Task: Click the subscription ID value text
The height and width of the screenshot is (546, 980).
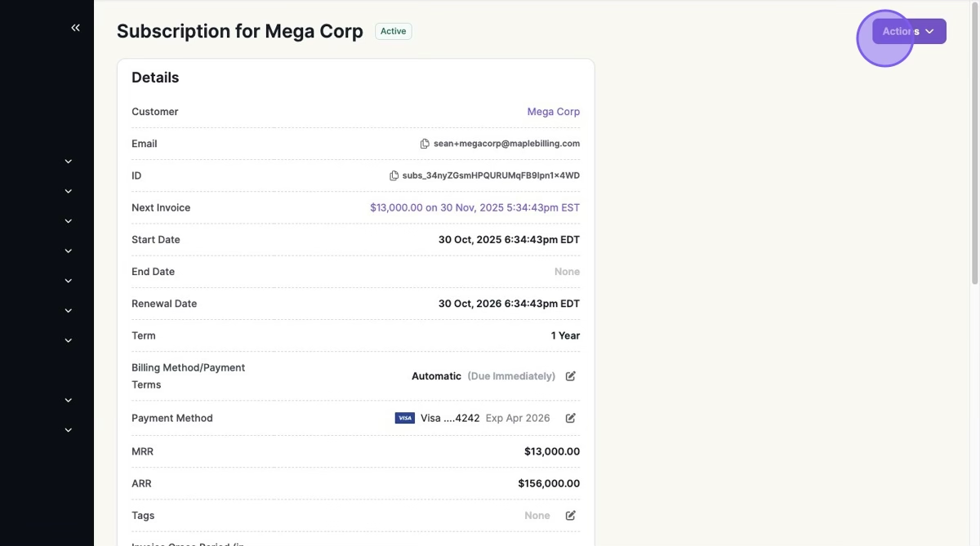Action: 491,175
